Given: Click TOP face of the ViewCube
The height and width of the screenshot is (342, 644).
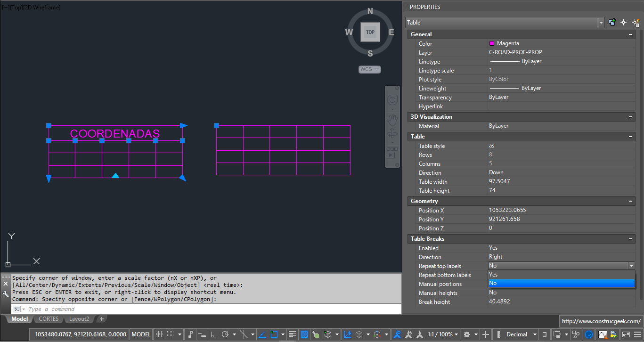Looking at the screenshot, I should click(x=370, y=32).
